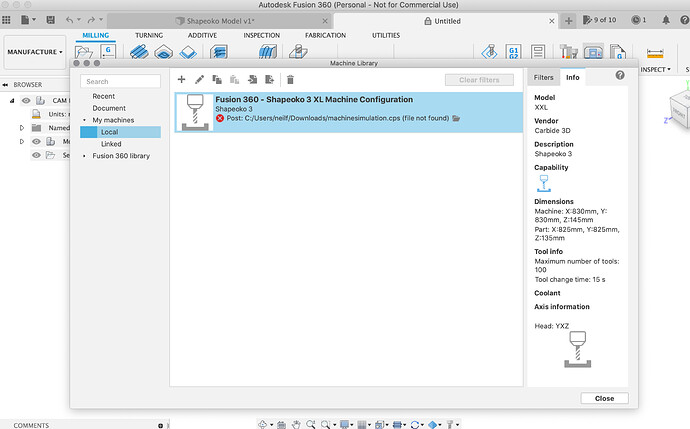This screenshot has width=690, height=429.
Task: Switch to the UTILITIES ribbon tab
Action: click(386, 35)
